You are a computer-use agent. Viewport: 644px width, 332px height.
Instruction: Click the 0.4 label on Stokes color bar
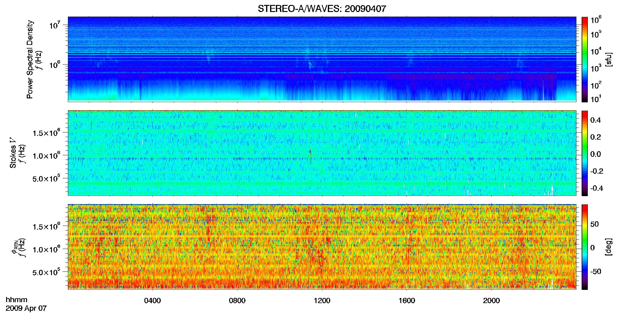596,120
